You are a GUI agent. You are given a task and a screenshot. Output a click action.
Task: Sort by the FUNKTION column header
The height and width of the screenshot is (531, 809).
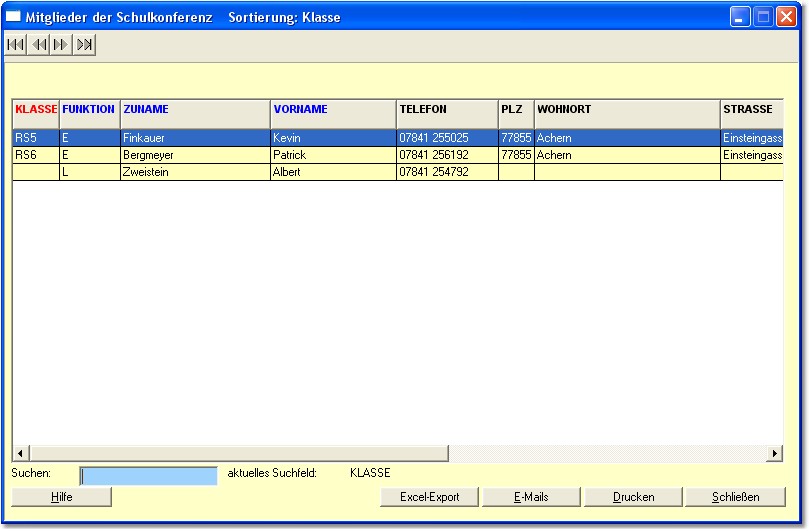coord(89,110)
